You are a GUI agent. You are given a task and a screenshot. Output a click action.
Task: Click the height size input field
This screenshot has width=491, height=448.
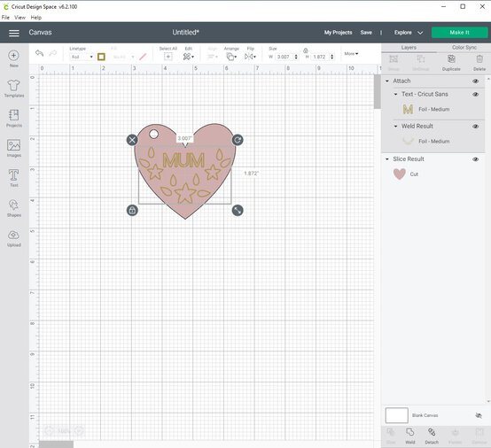[x=321, y=57]
